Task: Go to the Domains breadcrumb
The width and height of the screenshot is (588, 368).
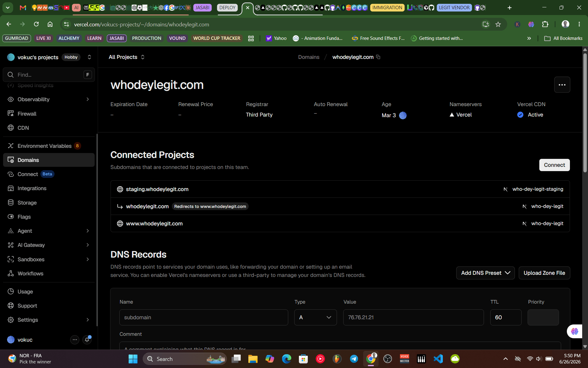Action: tap(309, 57)
